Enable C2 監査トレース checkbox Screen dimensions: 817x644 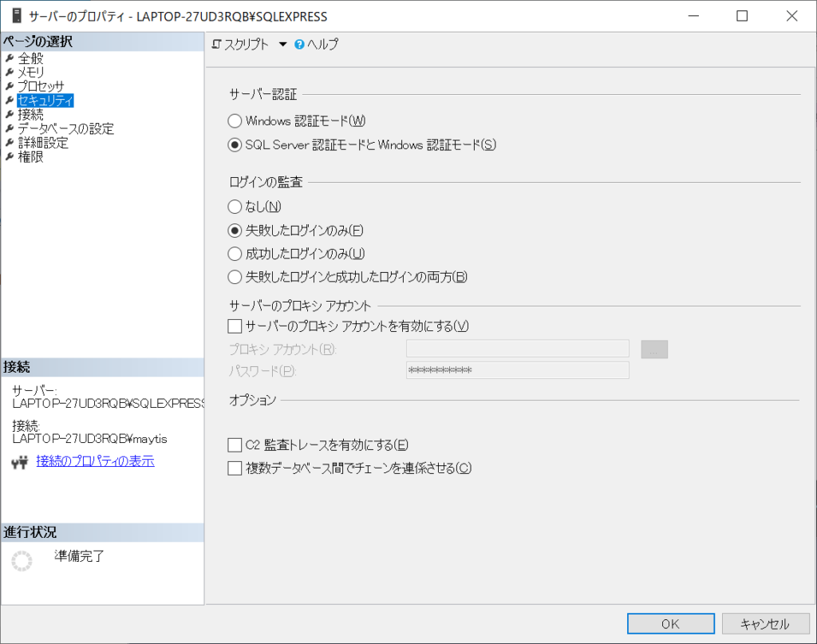(x=235, y=444)
